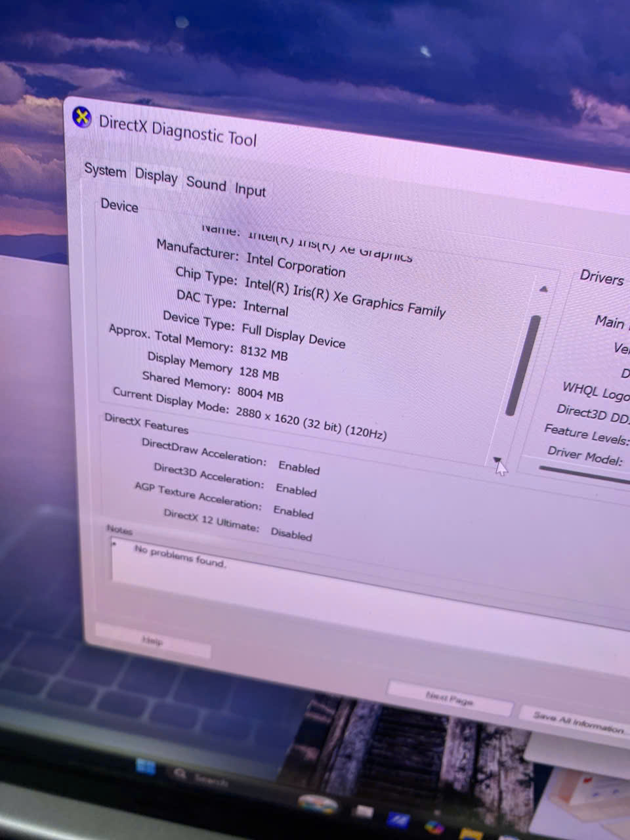The image size is (630, 840).
Task: Select the Display tab
Action: 156,177
